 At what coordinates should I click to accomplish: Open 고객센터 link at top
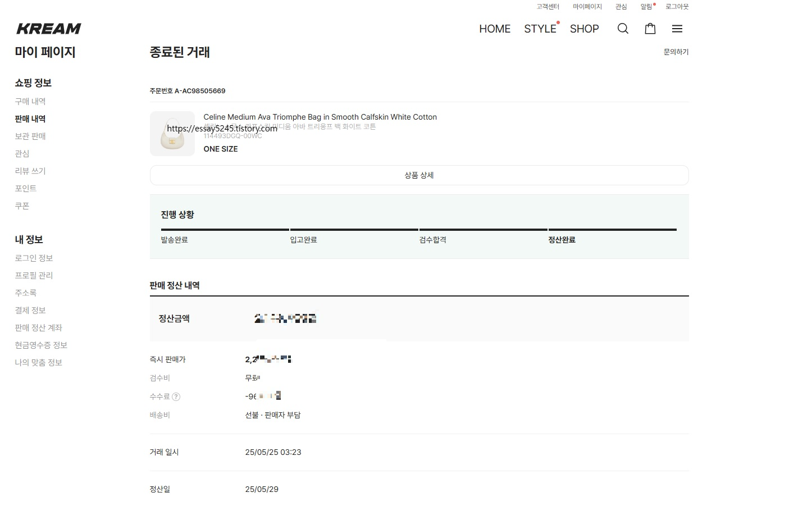(548, 7)
